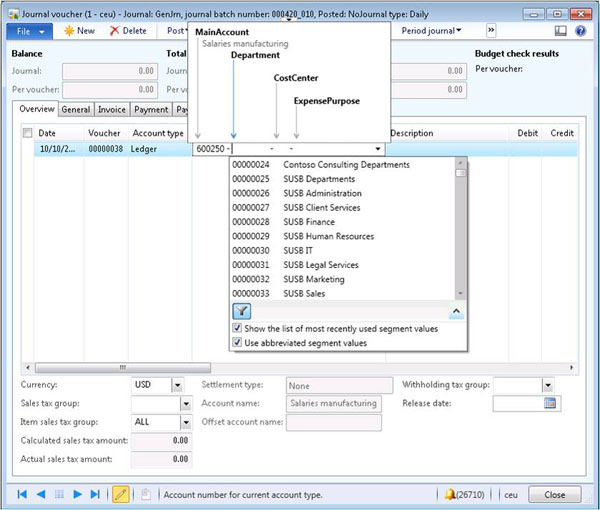Screen dimensions: 600x510
Task: Switch to the General tab
Action: [x=75, y=110]
